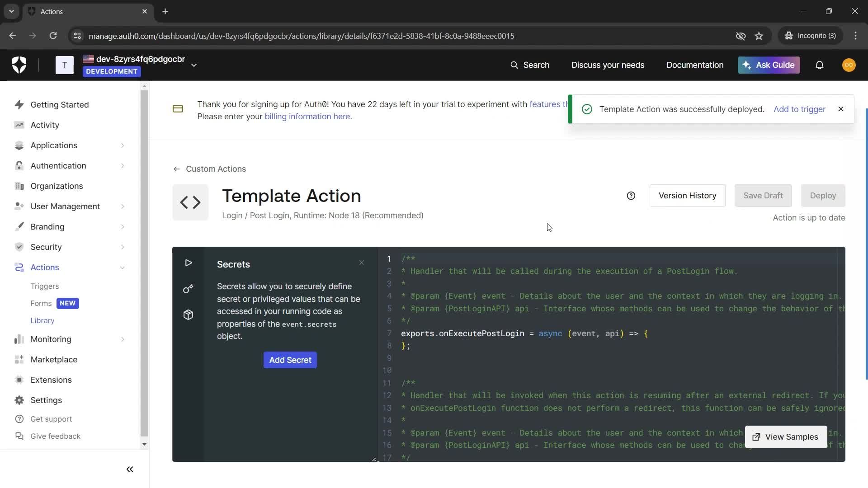The height and width of the screenshot is (488, 868).
Task: Open the user profile avatar
Action: pyautogui.click(x=849, y=65)
